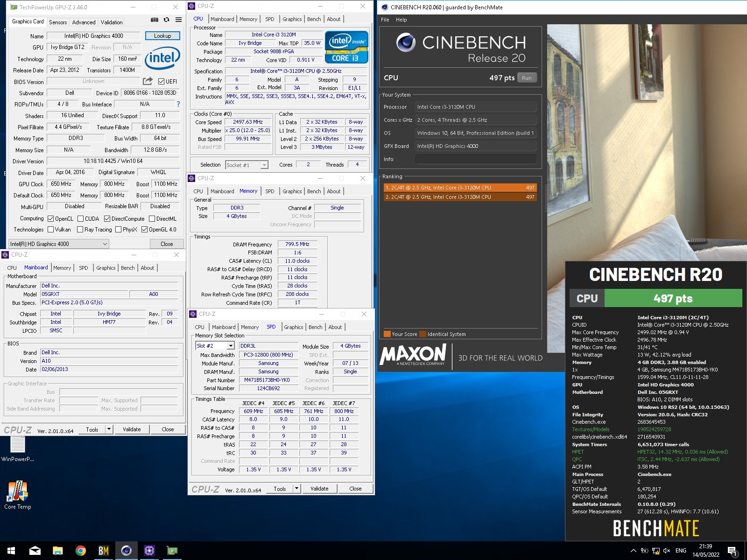Click the Cinebench title bar icon
The height and width of the screenshot is (560, 747).
tap(385, 7)
